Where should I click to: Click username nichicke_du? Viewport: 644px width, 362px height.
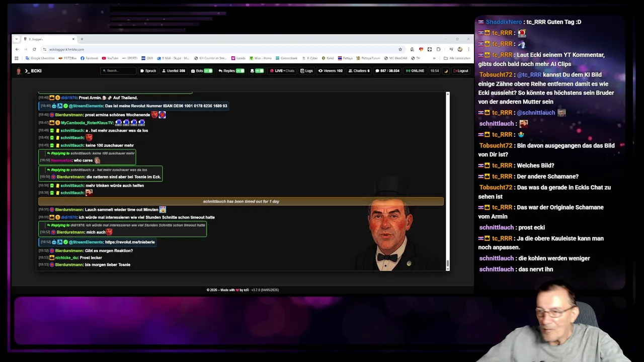click(66, 258)
